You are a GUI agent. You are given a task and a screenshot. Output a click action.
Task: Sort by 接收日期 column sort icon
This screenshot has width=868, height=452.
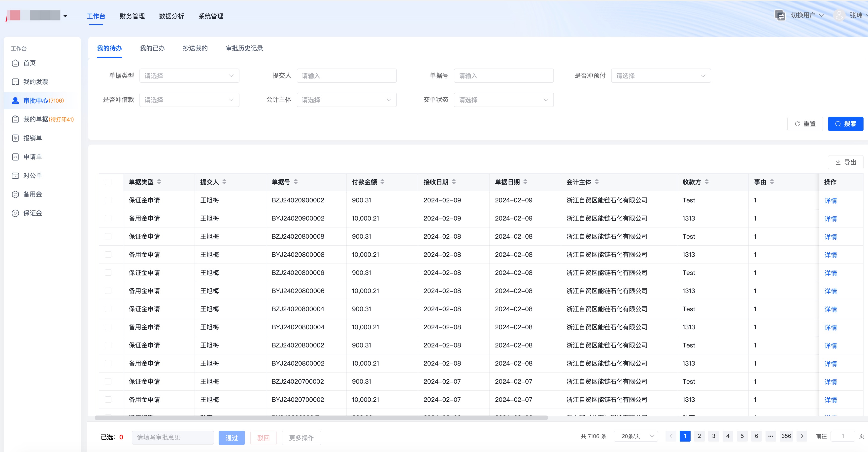point(454,182)
